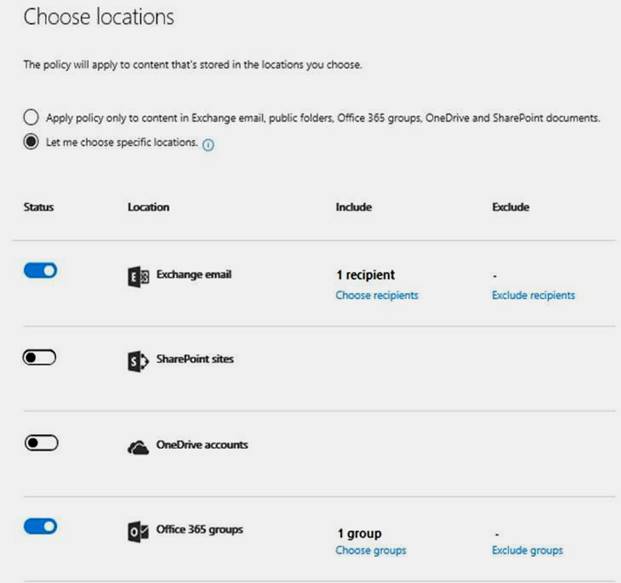This screenshot has height=583, width=621.
Task: Open the Exclude groups link
Action: pos(527,550)
